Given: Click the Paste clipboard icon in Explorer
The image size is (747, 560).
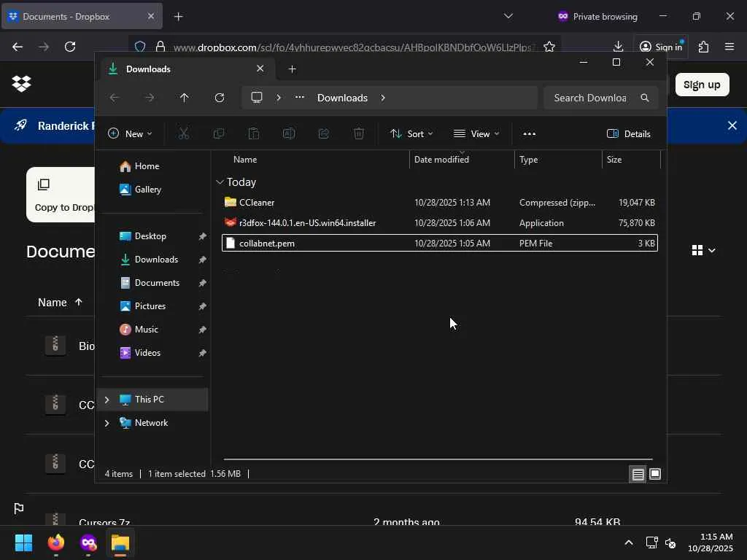Looking at the screenshot, I should click(254, 134).
